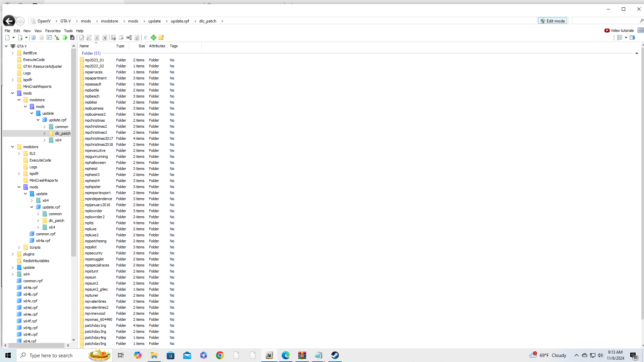Image resolution: width=644 pixels, height=362 pixels.
Task: Click the checklist window toolbar icon
Action: pyautogui.click(x=49, y=38)
